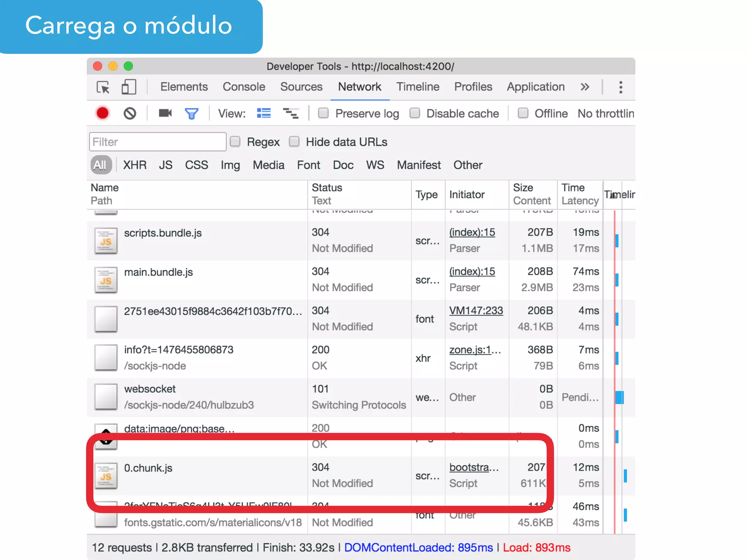Click the 0.chunk.js timeline bar
The height and width of the screenshot is (560, 747).
(625, 476)
